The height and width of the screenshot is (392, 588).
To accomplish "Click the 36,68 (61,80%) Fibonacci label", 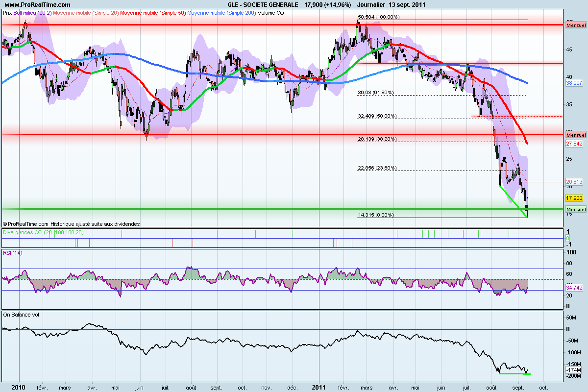I will point(376,92).
